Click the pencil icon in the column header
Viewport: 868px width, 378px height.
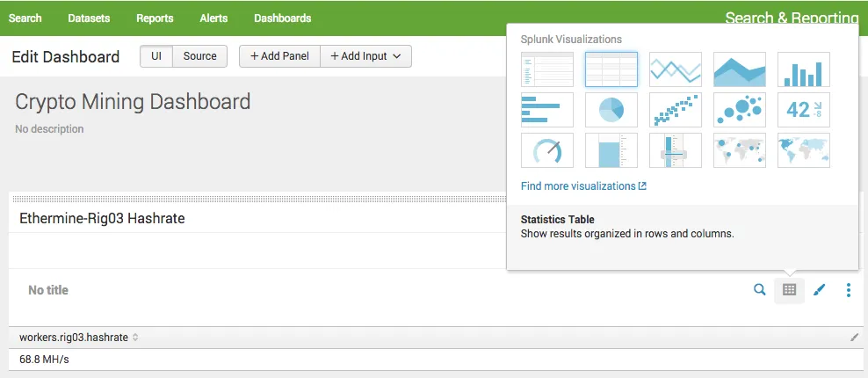[x=855, y=337]
